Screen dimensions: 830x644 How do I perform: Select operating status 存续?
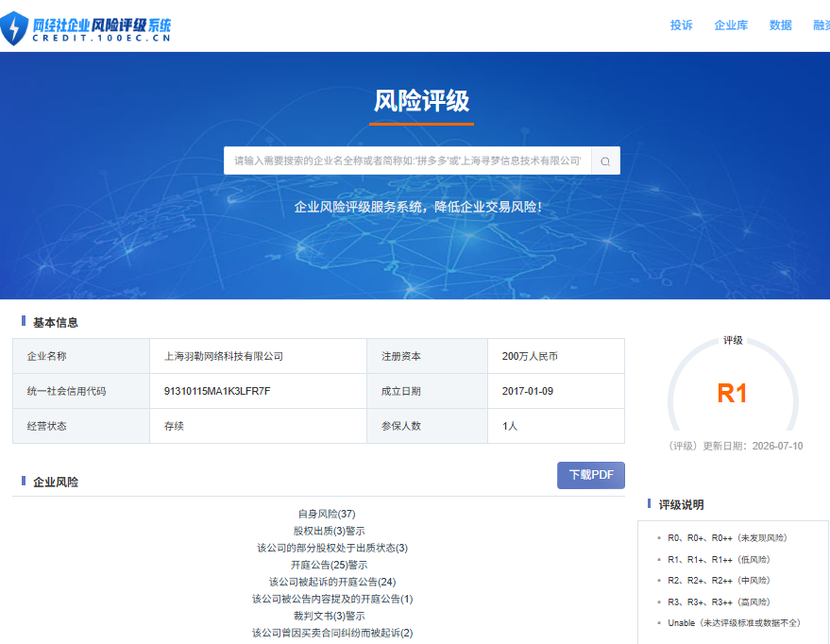[174, 426]
